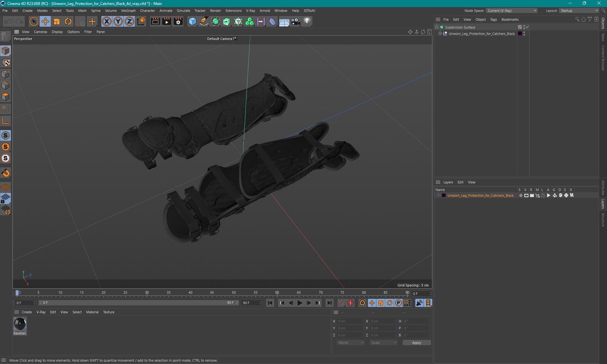Click the layer color swatch in Layers panel
Screen dimensions: 607x364
444,195
